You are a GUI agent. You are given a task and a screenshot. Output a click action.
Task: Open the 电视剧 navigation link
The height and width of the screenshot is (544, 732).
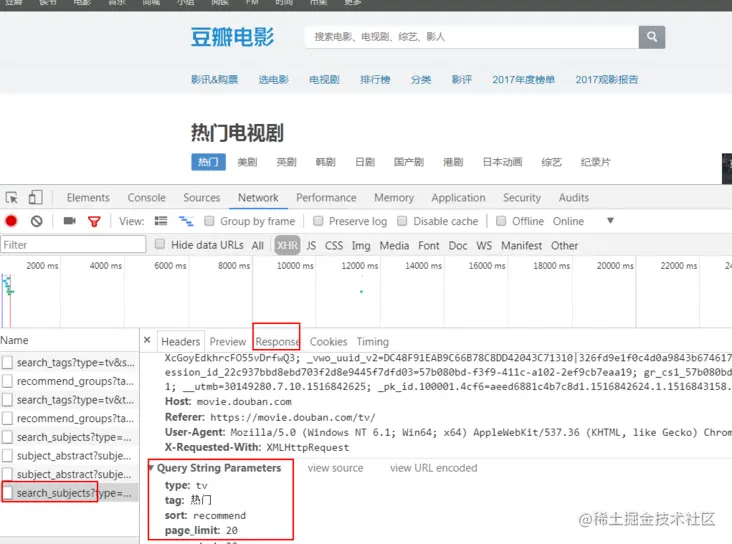(x=324, y=79)
